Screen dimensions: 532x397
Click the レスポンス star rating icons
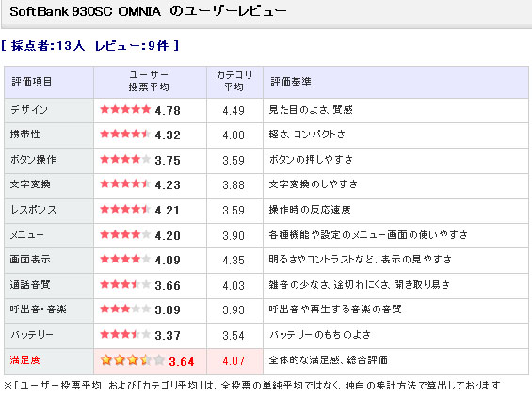click(x=125, y=209)
